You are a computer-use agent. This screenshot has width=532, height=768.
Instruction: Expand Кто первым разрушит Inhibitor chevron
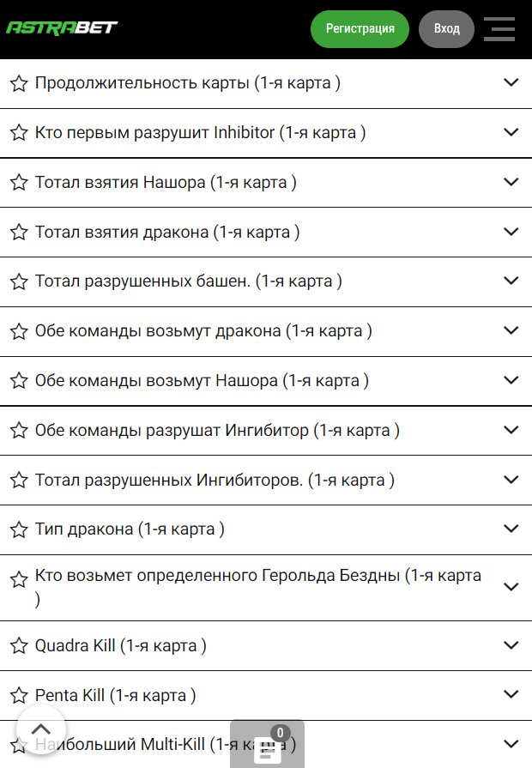511,132
